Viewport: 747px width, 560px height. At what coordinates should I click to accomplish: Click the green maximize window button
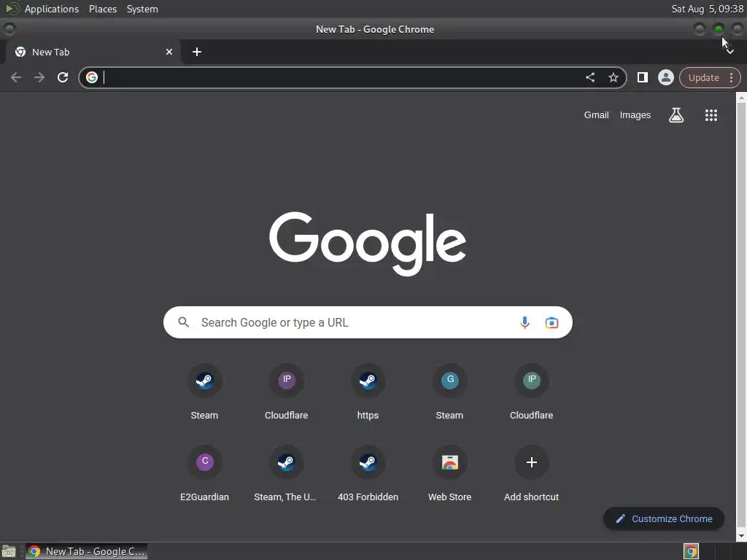click(719, 29)
